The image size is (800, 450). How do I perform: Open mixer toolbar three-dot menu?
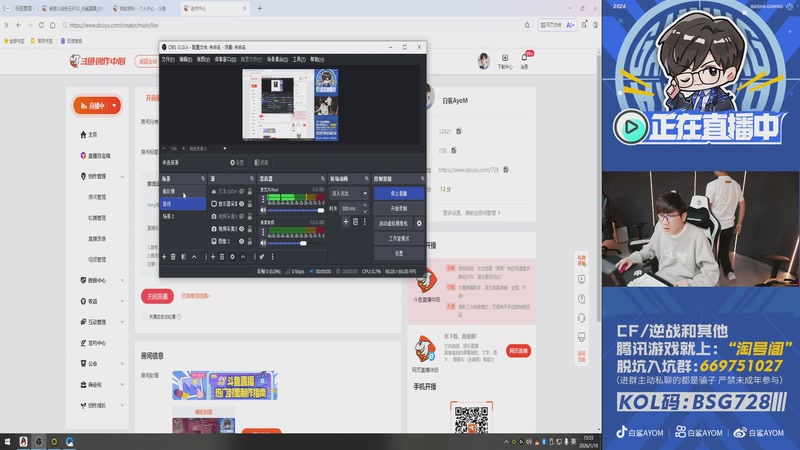point(272,257)
